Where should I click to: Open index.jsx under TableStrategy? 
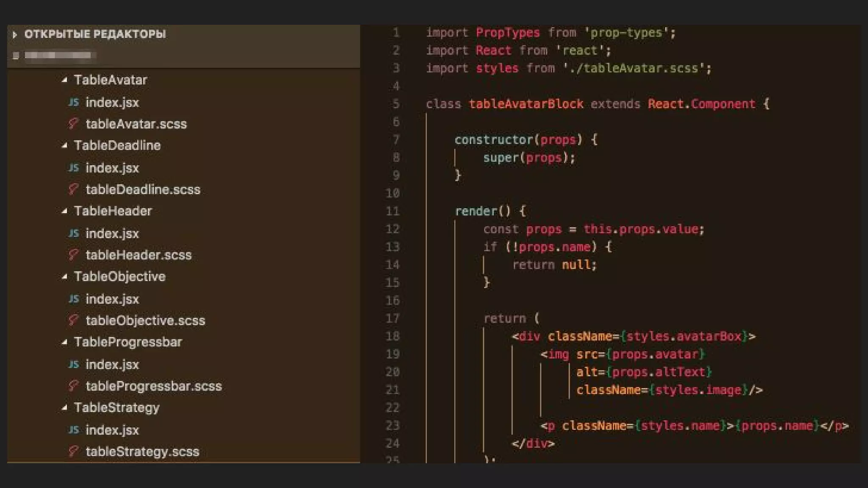(x=112, y=430)
